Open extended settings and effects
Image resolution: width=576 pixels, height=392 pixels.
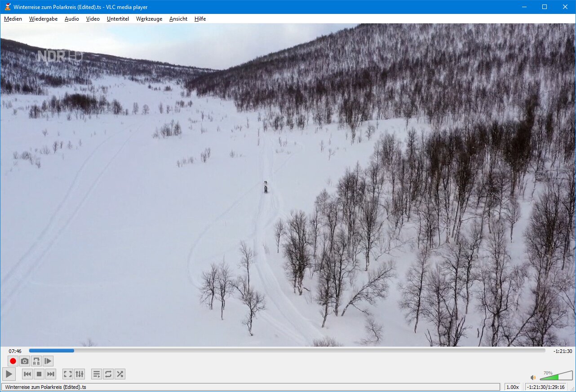click(x=80, y=374)
